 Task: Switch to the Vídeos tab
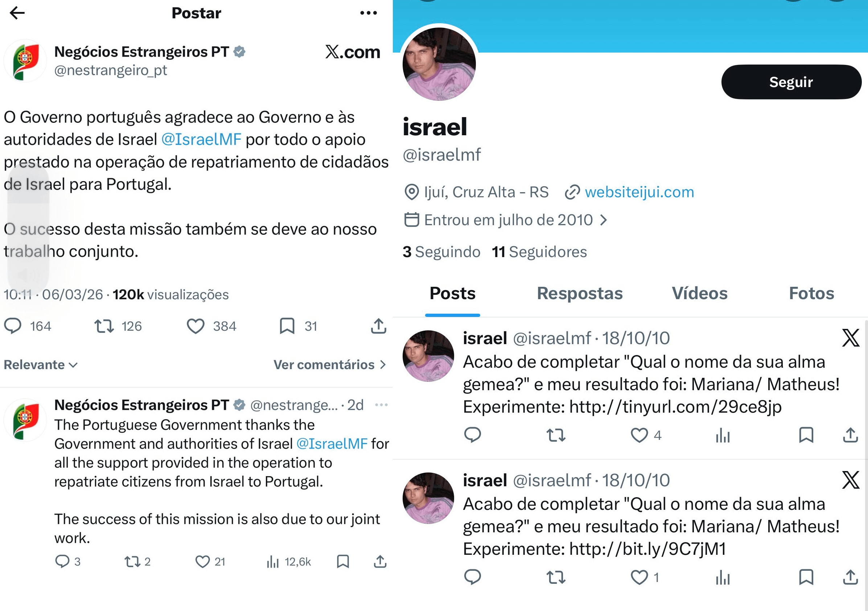click(x=699, y=294)
